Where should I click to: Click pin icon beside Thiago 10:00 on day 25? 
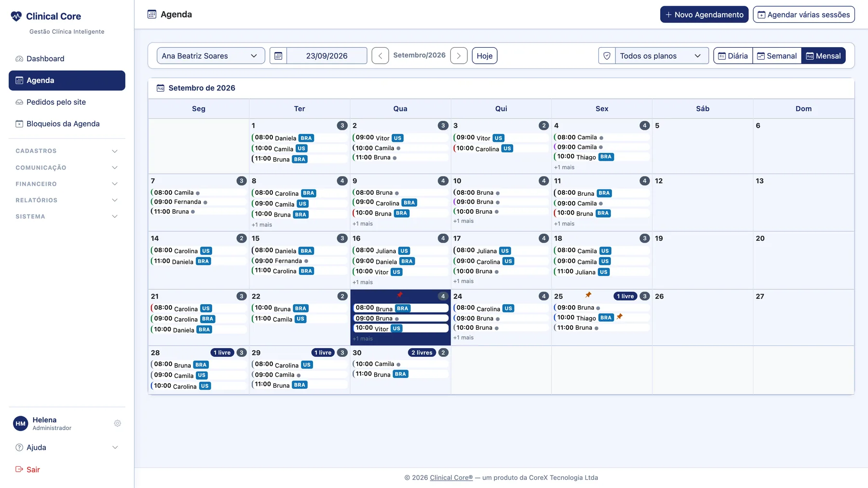tap(620, 316)
